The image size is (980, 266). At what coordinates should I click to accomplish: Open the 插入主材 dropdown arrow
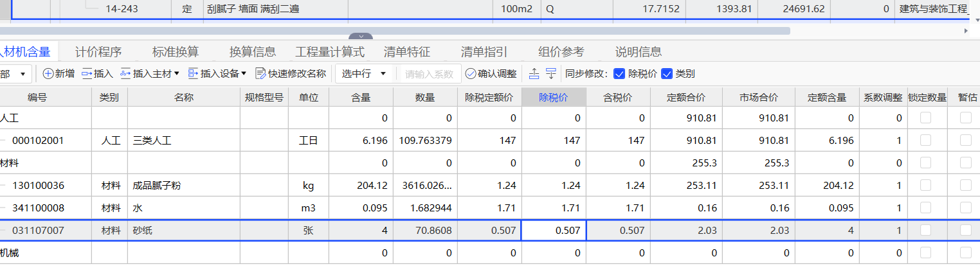click(x=176, y=74)
